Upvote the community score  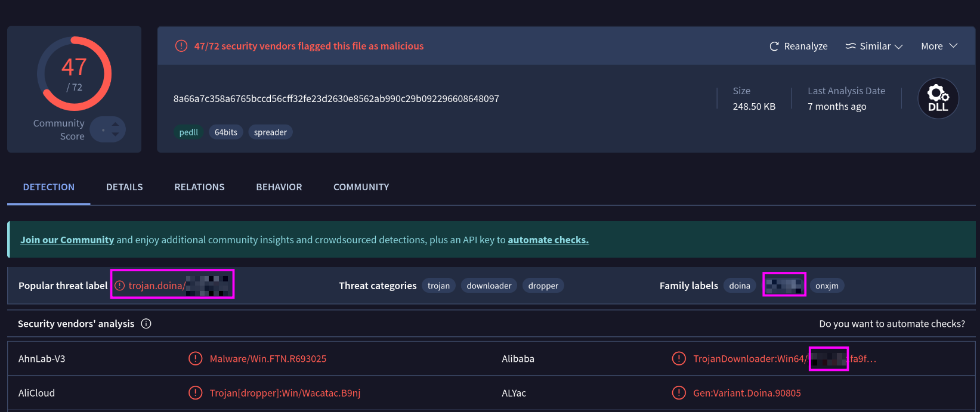point(115,124)
